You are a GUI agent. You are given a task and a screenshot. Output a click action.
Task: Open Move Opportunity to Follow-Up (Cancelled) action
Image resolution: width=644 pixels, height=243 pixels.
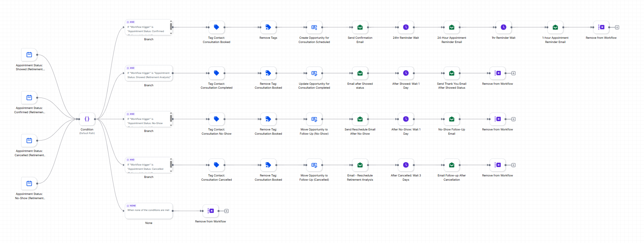314,165
